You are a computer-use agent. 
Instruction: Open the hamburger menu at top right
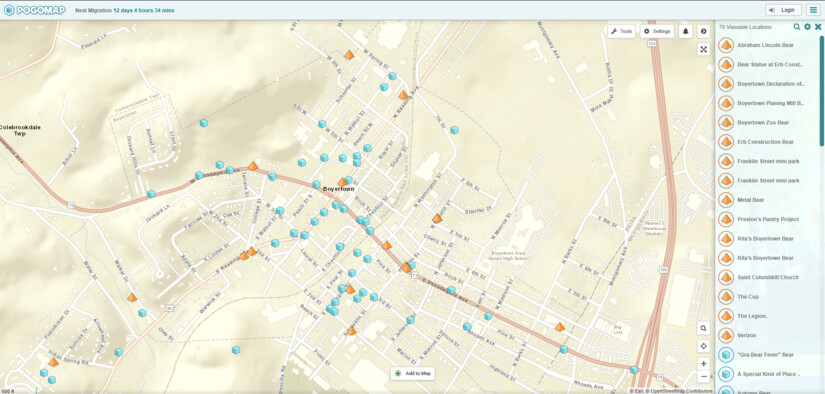coord(813,10)
